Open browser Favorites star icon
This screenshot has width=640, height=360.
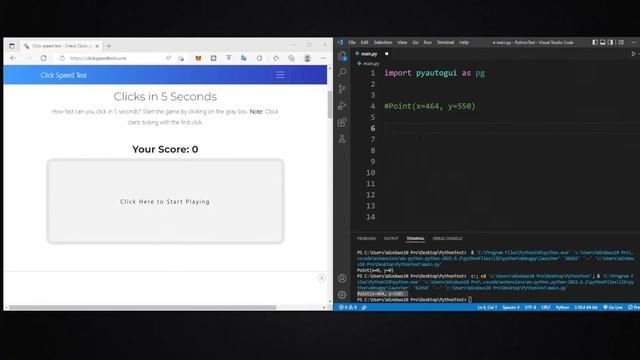coord(276,58)
